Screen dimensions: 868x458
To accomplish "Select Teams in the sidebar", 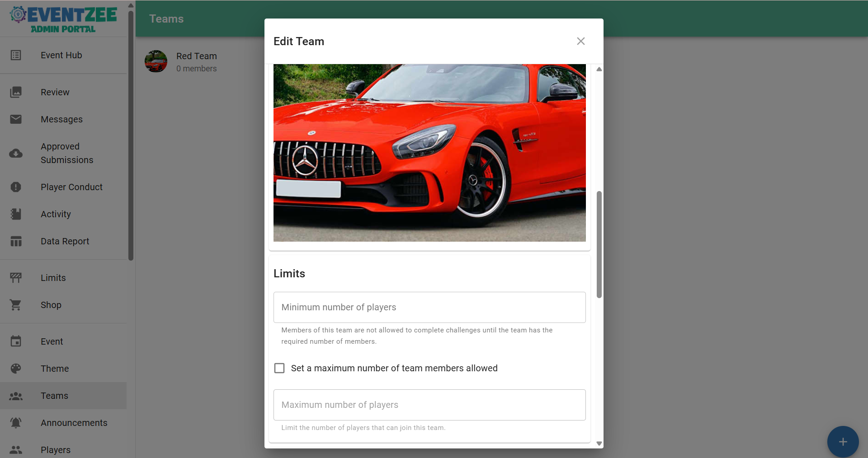I will (63, 396).
